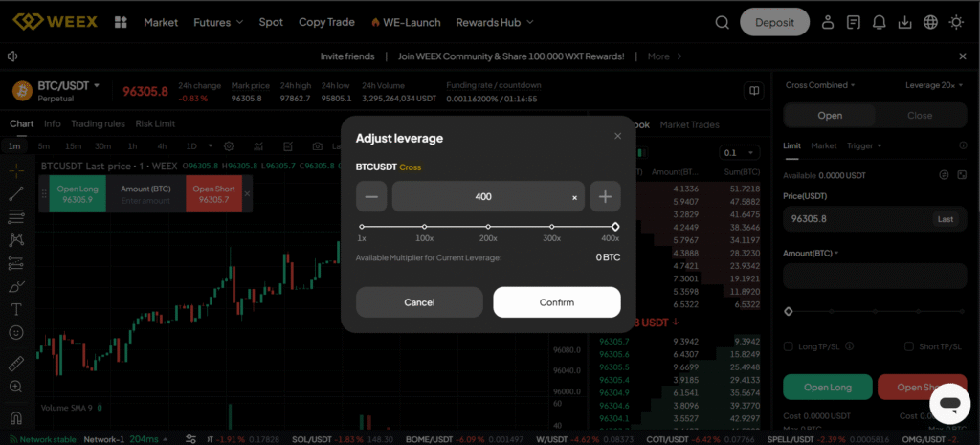Select the trend line drawing tool

[16, 193]
